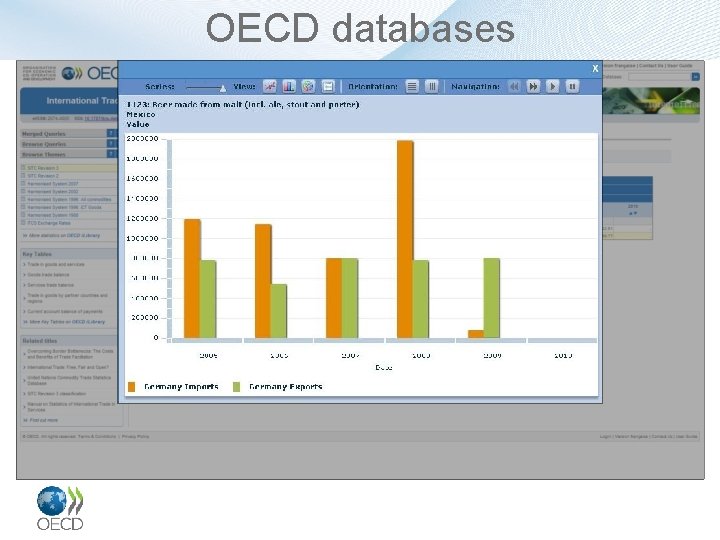
Task: Expand the SITC Revision 3 tree node
Action: [x=23, y=168]
